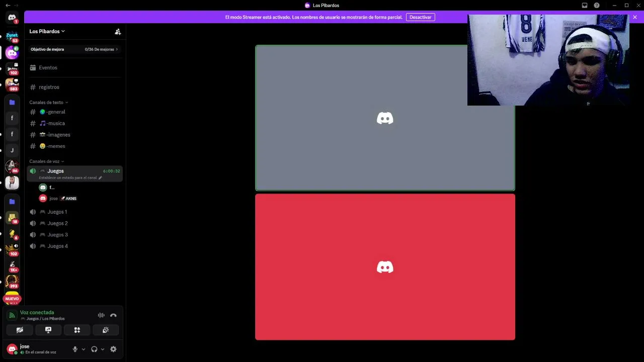Toggle the camera on
The height and width of the screenshot is (362, 644).
click(20, 330)
